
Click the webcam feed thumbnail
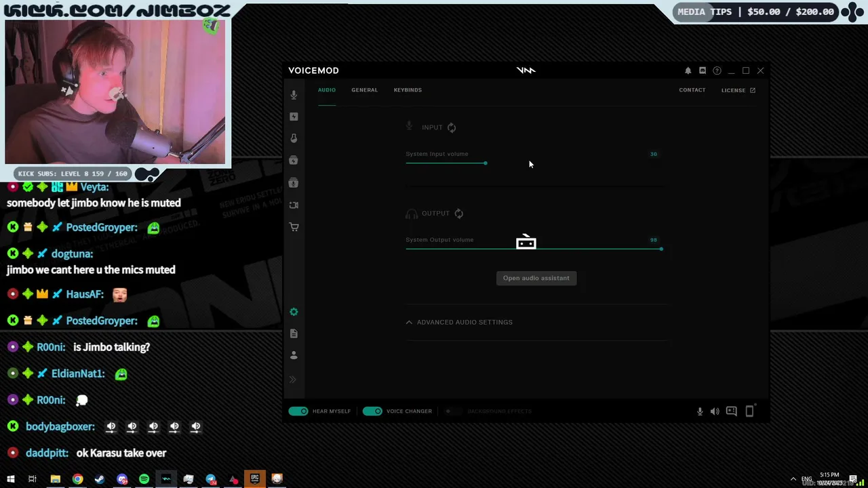pyautogui.click(x=115, y=92)
